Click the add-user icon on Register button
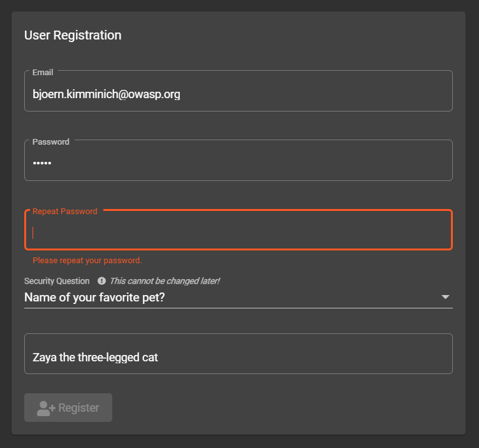The width and height of the screenshot is (479, 448). click(46, 408)
